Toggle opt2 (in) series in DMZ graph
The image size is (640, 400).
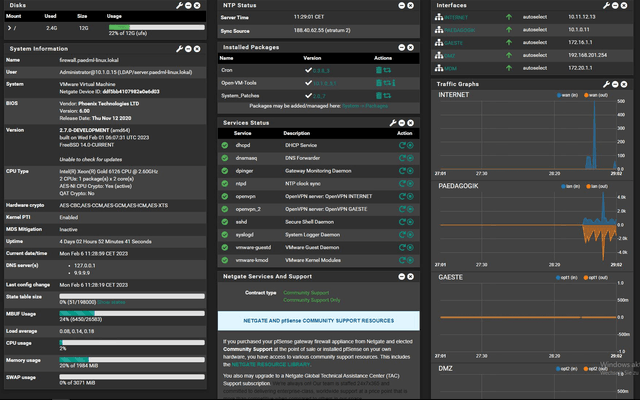tap(567, 369)
